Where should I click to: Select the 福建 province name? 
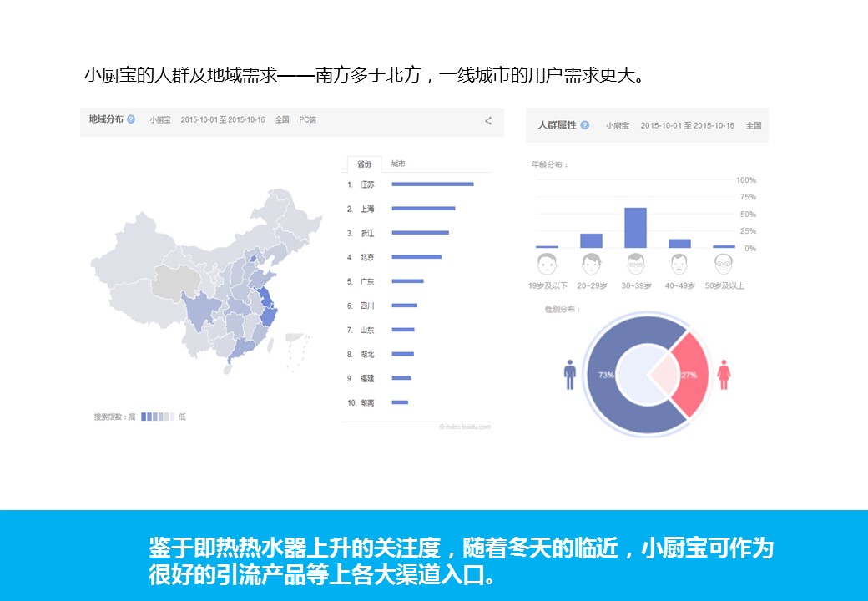click(x=367, y=378)
